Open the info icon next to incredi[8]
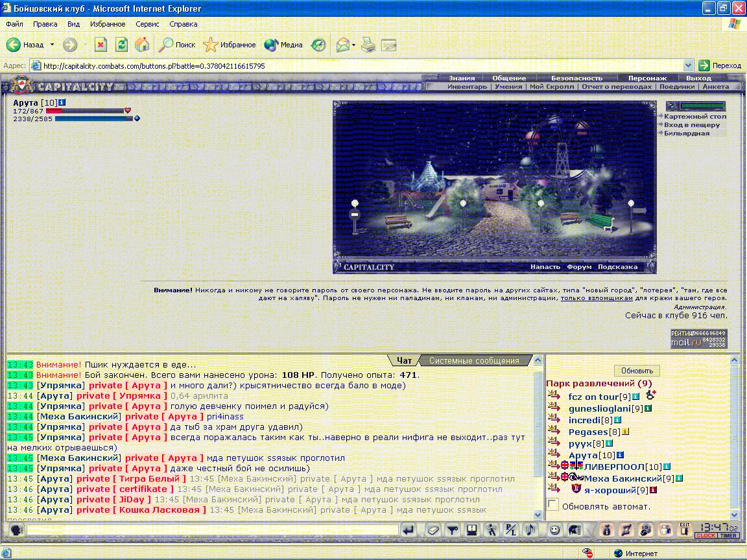Screen dimensions: 747x560 618,420
